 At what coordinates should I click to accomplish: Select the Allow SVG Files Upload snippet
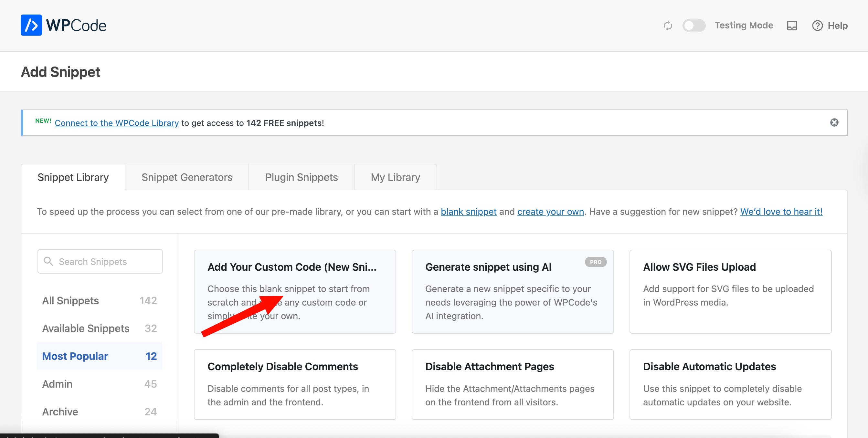click(x=730, y=292)
